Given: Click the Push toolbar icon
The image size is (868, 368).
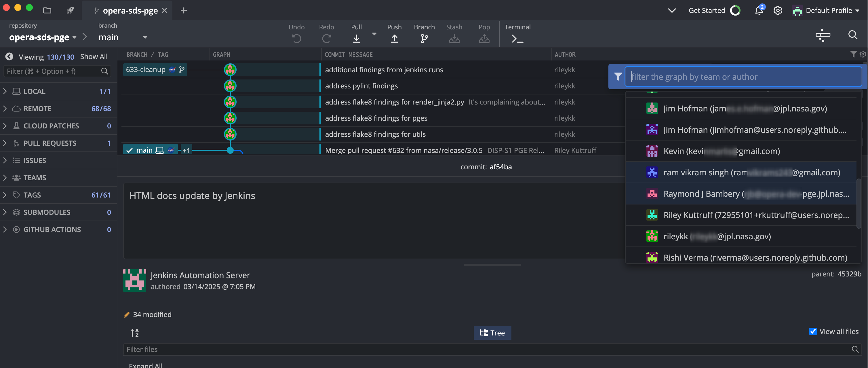Looking at the screenshot, I should click(x=394, y=38).
